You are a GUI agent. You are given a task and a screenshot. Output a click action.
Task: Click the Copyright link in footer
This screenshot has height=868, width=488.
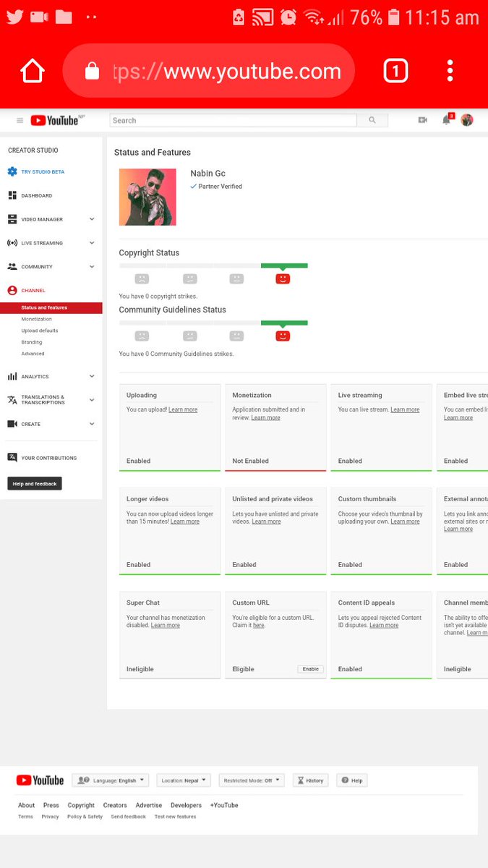tap(81, 805)
